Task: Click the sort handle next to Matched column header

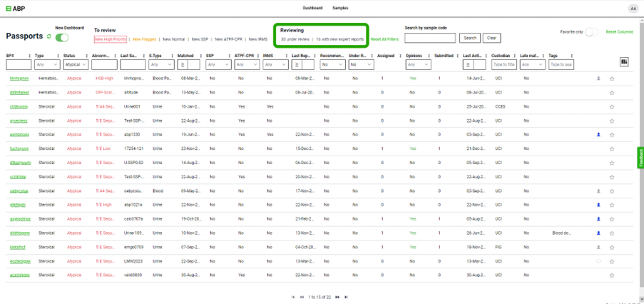Action: [x=200, y=56]
